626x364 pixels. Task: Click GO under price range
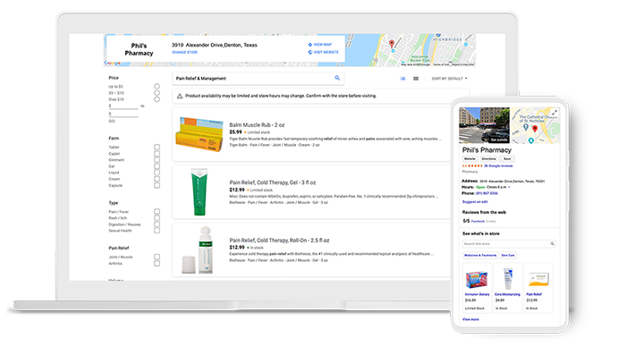pyautogui.click(x=112, y=121)
